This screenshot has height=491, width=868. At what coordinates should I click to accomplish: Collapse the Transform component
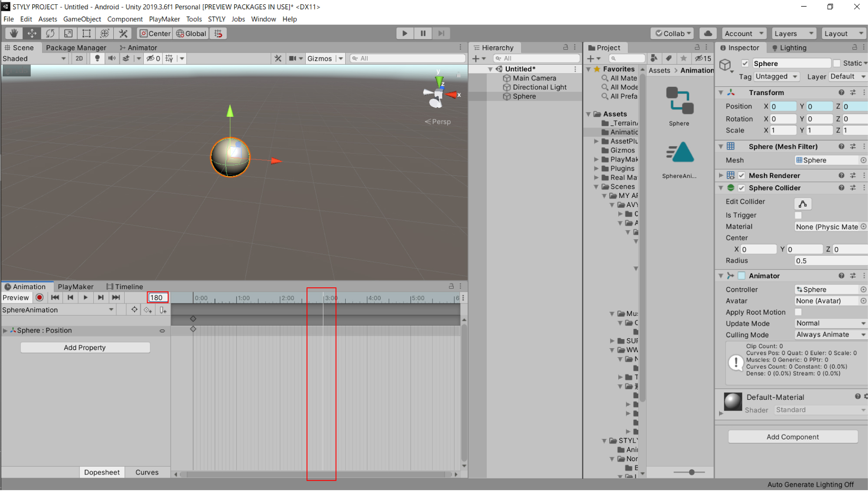click(721, 92)
